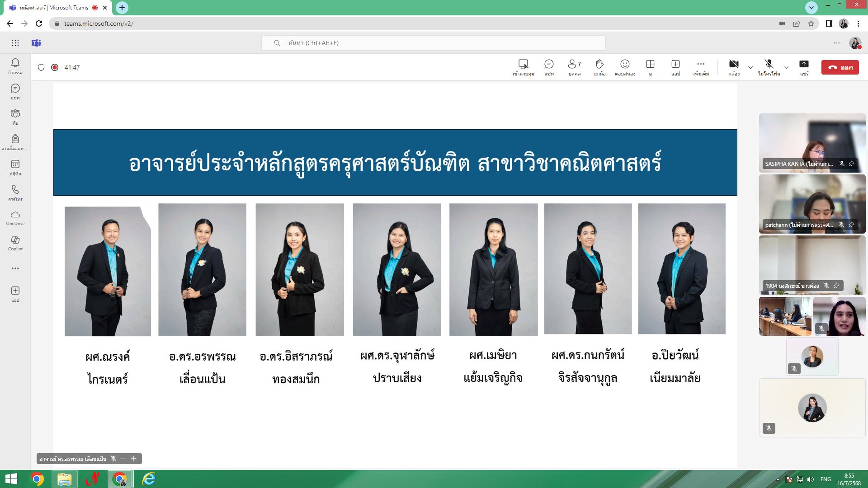Open Copilot in the left sidebar
This screenshot has width=868, height=488.
[15, 243]
